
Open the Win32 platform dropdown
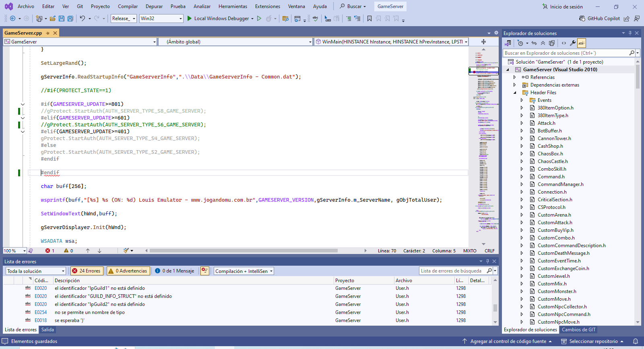pos(161,19)
